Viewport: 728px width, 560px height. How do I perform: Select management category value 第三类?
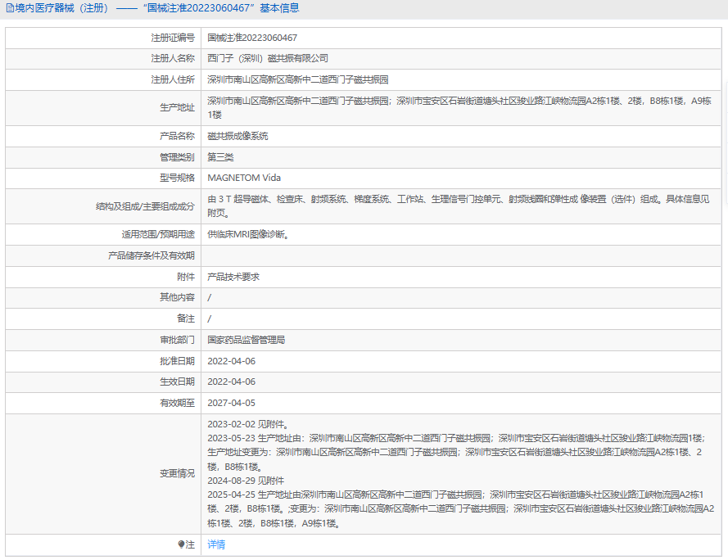[220, 157]
